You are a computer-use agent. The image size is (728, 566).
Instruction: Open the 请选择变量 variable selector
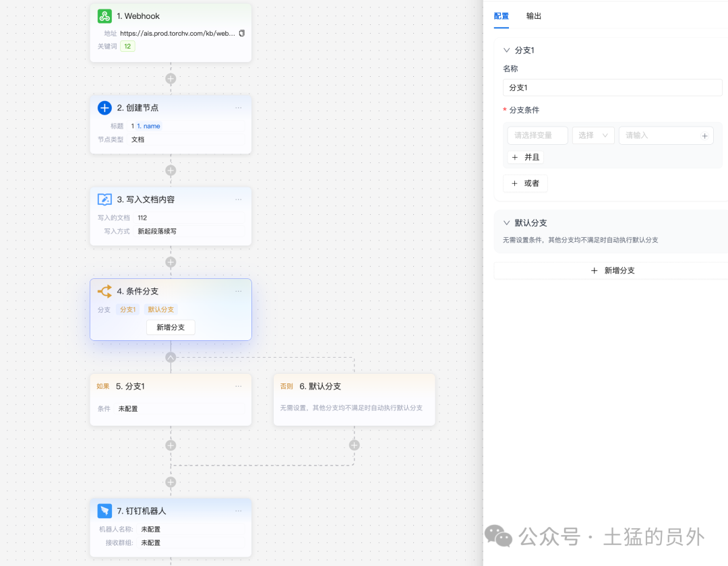coord(538,135)
